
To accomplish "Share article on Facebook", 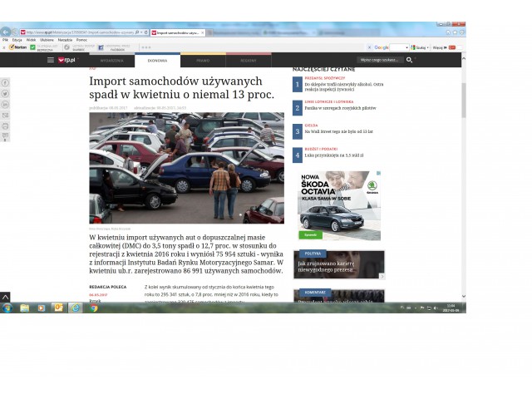I will click(5, 83).
